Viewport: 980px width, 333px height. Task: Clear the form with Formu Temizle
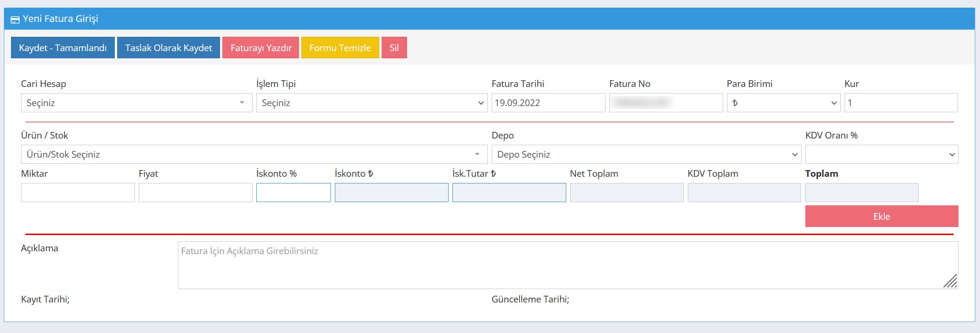pos(340,48)
